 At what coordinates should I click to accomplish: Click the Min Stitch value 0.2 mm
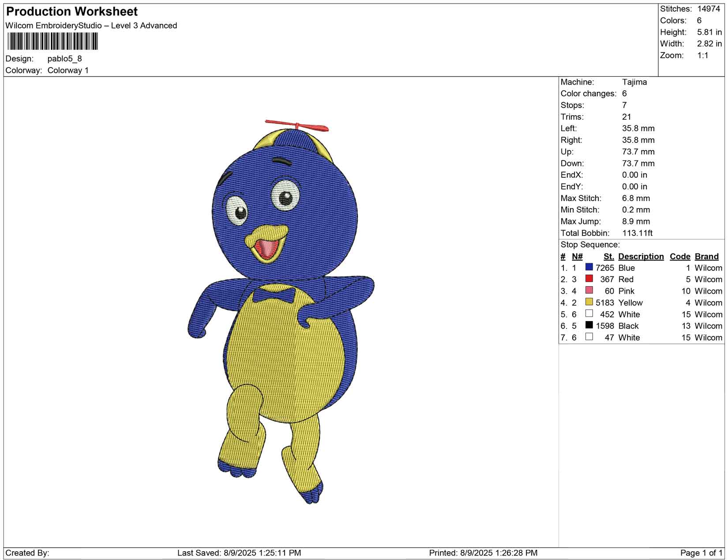636,210
